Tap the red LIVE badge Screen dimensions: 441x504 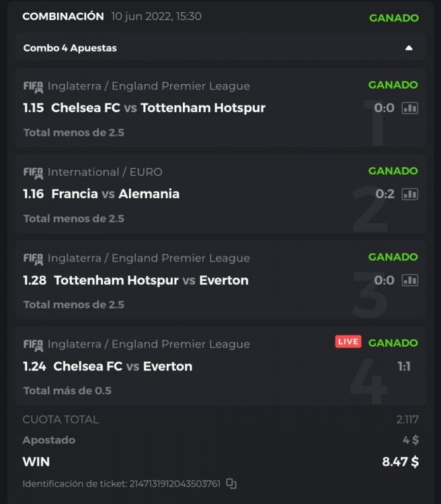coord(348,342)
